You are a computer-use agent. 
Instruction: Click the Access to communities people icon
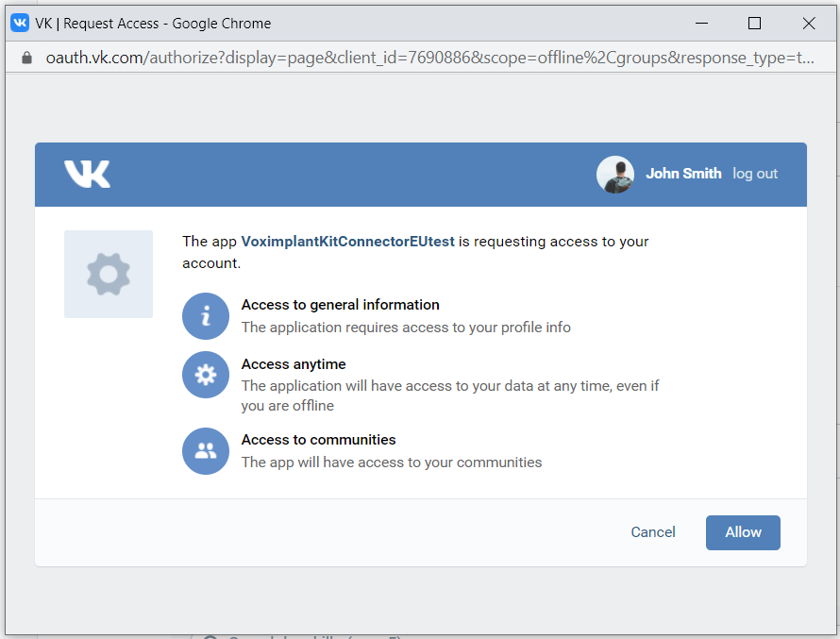point(206,450)
